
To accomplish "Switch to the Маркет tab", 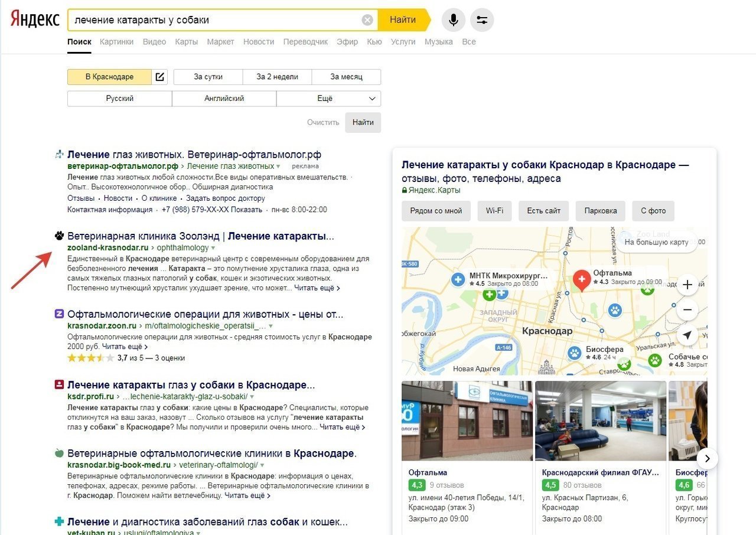I will click(x=220, y=42).
